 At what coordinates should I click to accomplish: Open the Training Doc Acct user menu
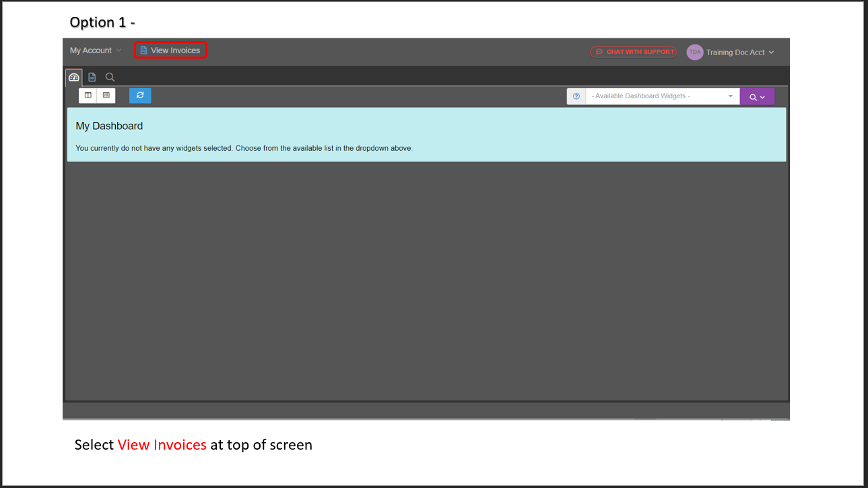point(735,53)
